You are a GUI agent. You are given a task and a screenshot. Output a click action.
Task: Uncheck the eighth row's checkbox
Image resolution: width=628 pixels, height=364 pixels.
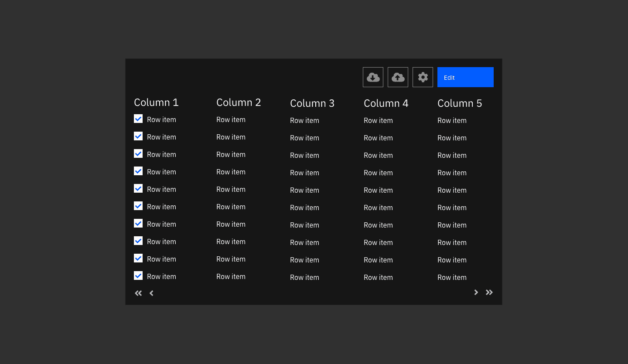coord(138,241)
